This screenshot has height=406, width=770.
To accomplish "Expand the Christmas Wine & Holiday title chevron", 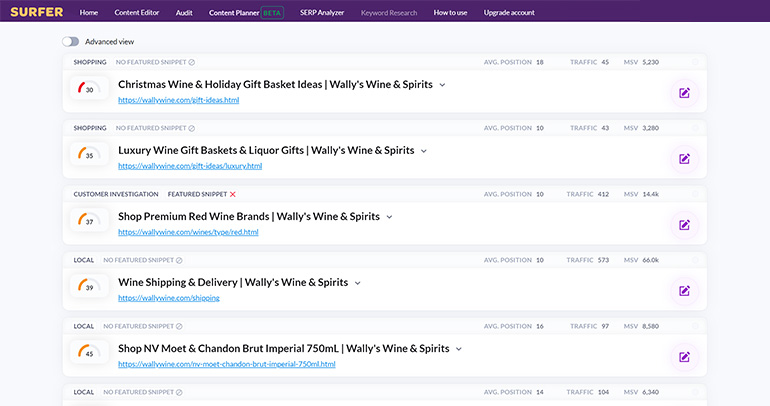I will (x=443, y=85).
